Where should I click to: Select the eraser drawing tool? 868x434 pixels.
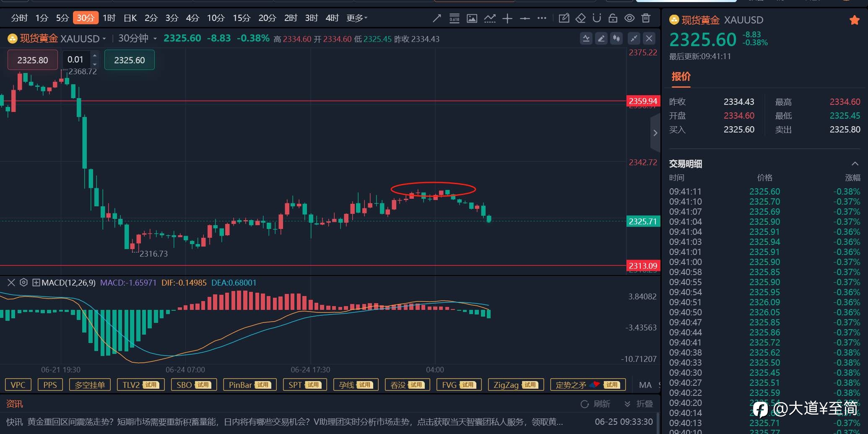pos(580,18)
